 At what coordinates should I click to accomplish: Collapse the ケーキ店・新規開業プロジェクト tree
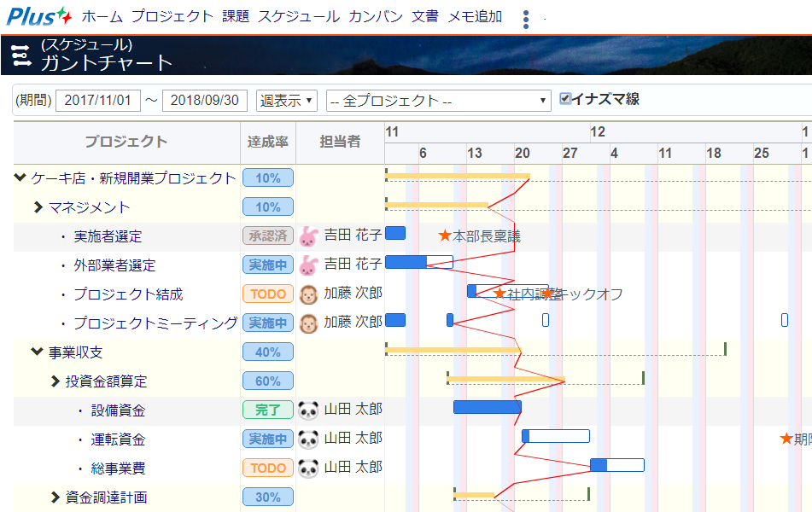pyautogui.click(x=20, y=178)
